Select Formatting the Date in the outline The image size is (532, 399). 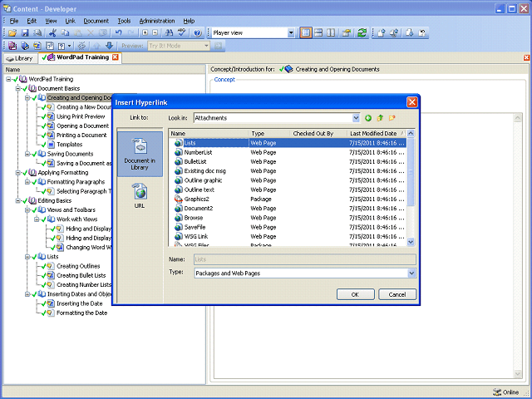point(81,313)
